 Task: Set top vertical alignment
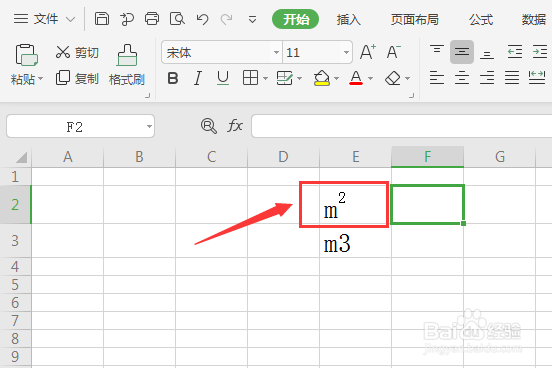pyautogui.click(x=437, y=49)
